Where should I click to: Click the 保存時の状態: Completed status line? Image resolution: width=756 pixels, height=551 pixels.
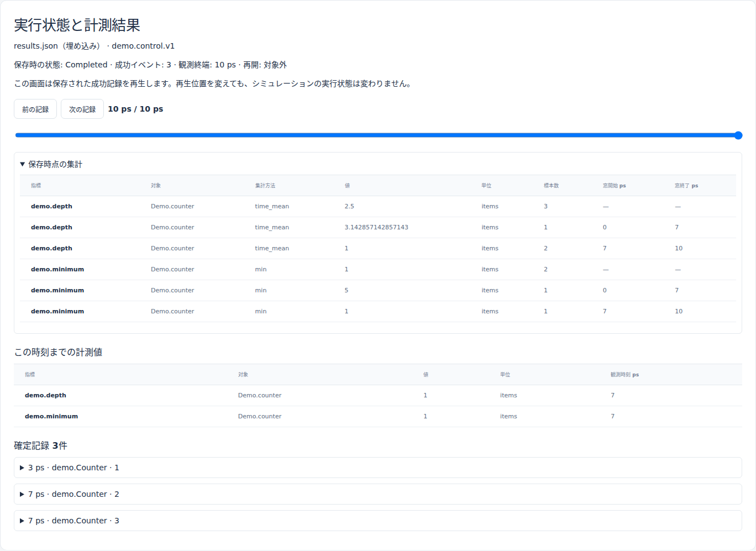150,65
